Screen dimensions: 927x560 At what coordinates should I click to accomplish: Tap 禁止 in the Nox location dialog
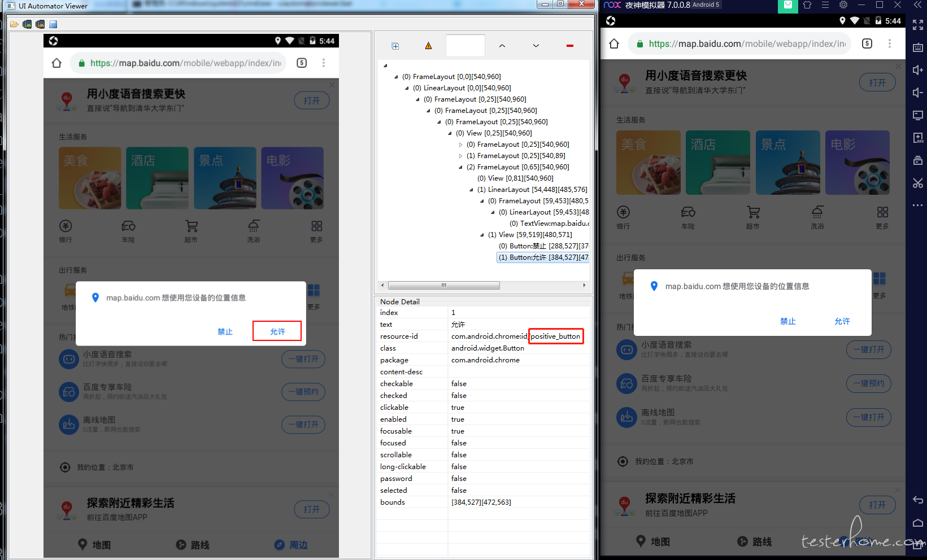click(787, 321)
